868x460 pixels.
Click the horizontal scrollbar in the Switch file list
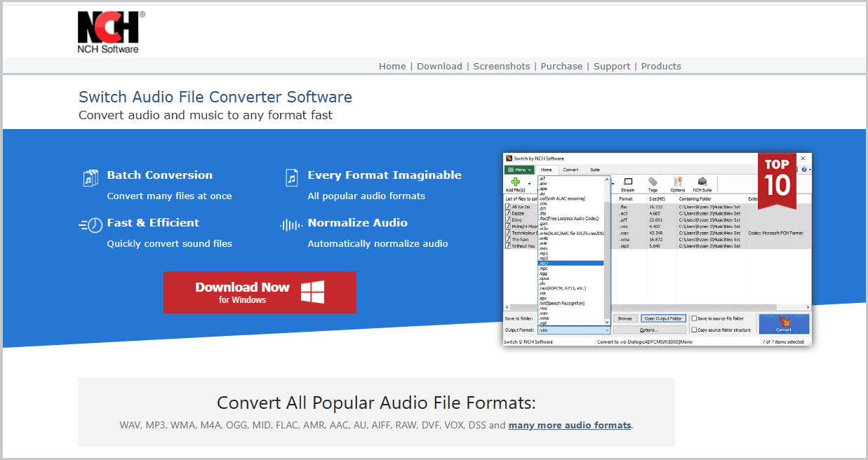tap(658, 307)
